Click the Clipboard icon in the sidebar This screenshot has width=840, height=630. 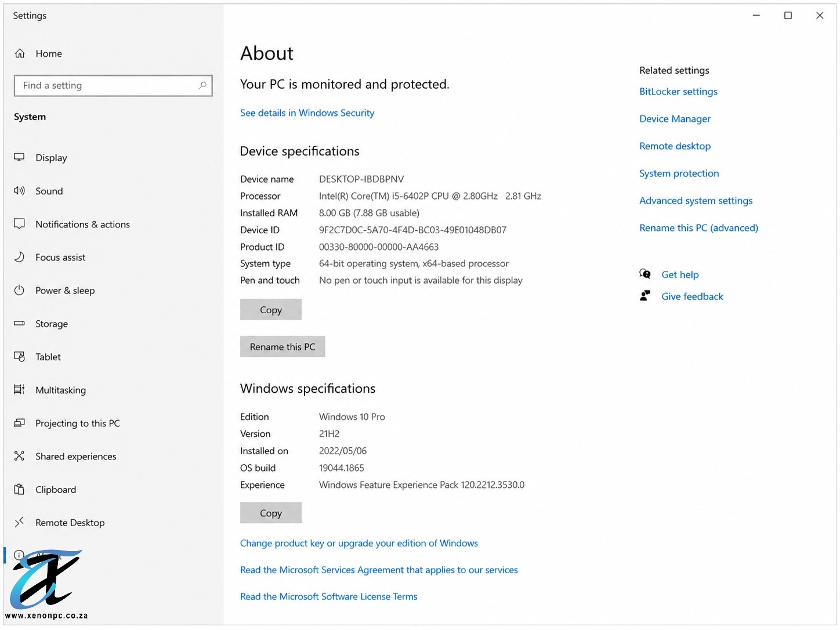click(19, 489)
